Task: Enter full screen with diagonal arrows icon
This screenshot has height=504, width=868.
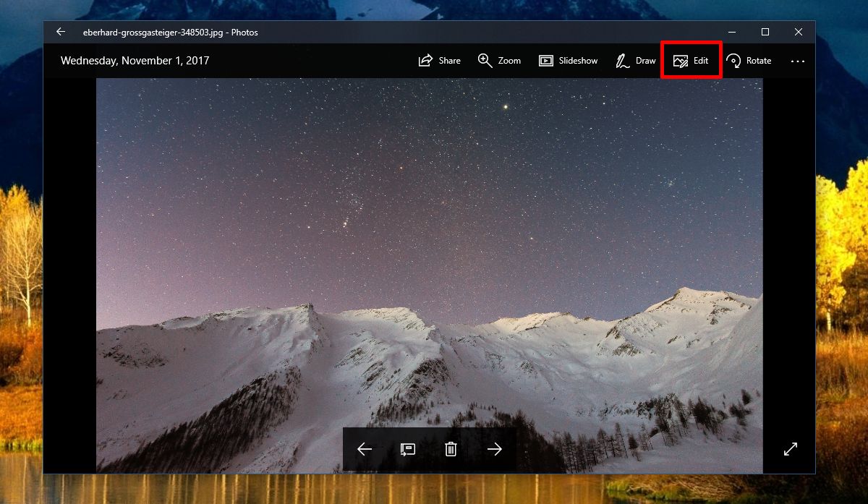Action: (x=791, y=449)
